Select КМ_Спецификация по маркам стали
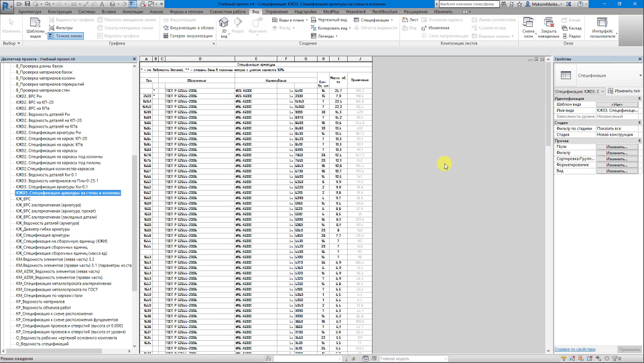The image size is (644, 363). 49,295
